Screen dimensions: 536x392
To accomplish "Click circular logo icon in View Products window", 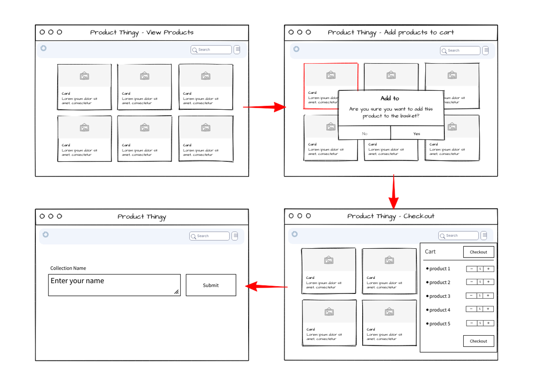I will 44,48.
